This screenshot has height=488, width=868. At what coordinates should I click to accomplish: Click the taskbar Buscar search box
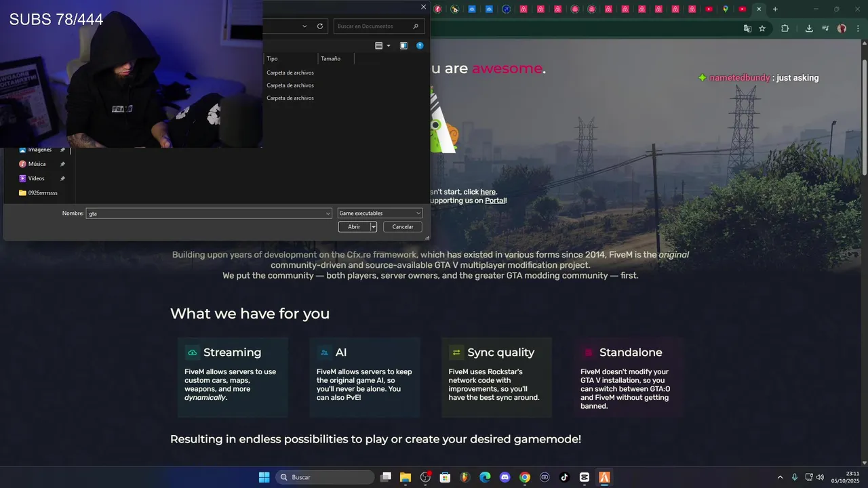coord(325,477)
